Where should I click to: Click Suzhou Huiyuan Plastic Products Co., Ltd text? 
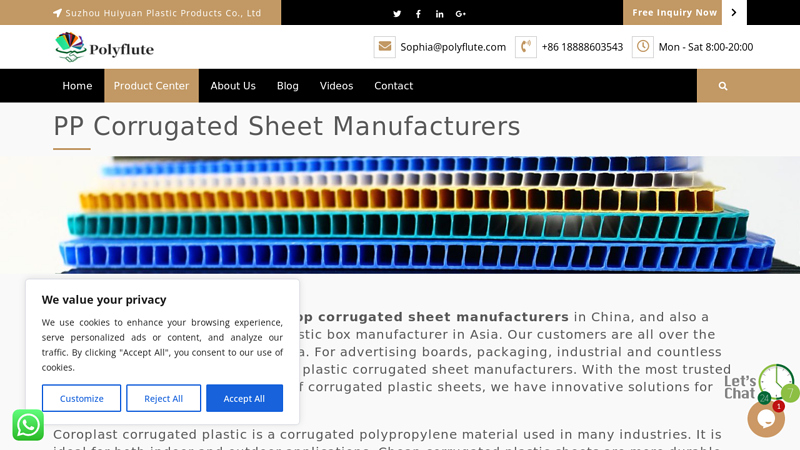pos(163,13)
